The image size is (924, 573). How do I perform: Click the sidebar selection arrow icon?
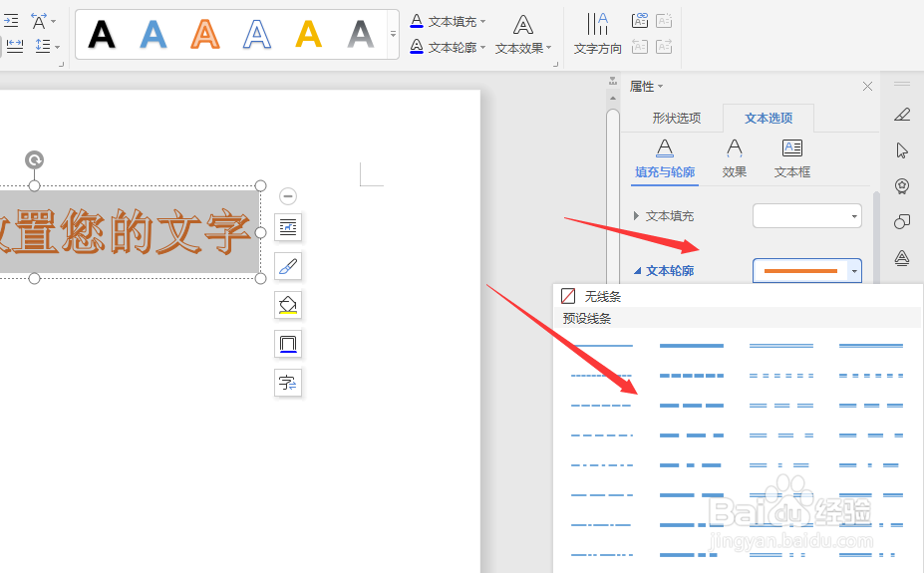(x=902, y=150)
